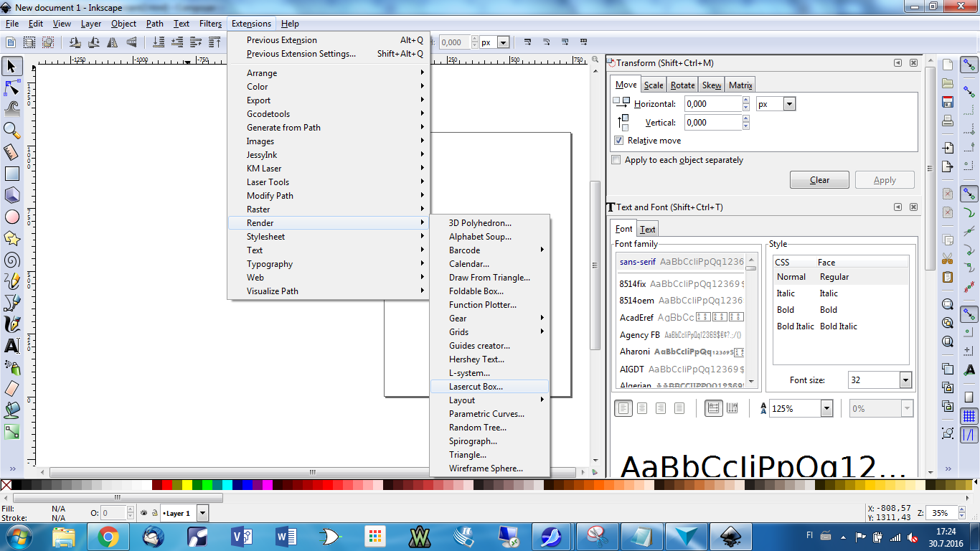Viewport: 980px width, 551px height.
Task: Click the Paste clipboard icon
Action: 948,277
